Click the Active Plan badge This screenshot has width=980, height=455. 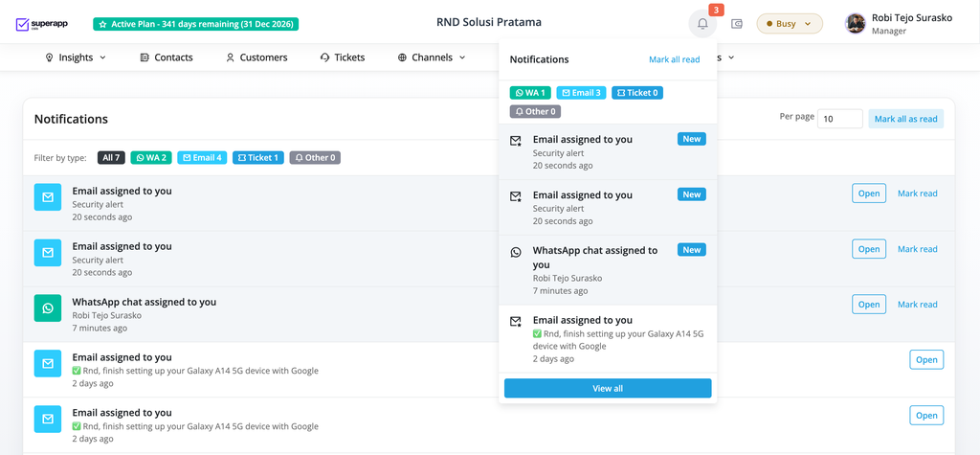(195, 24)
